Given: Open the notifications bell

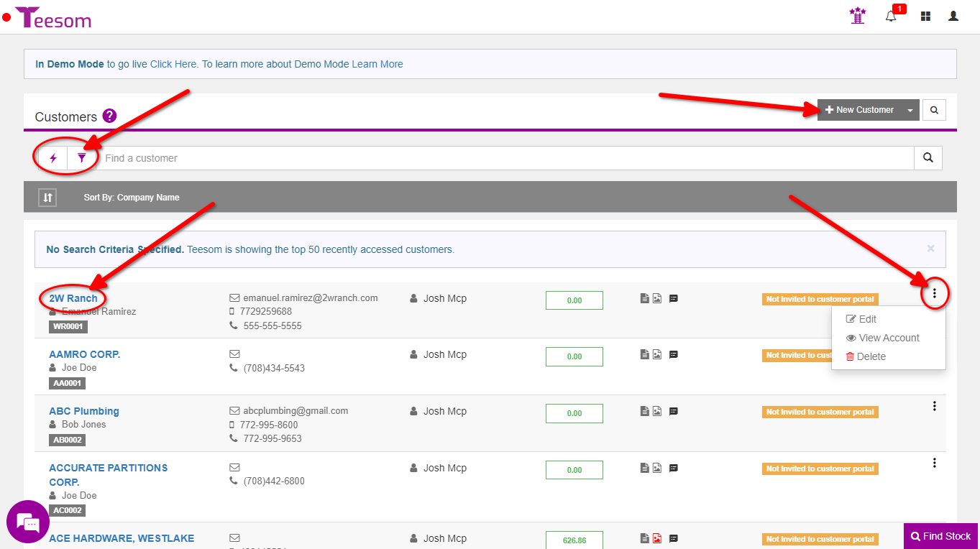Looking at the screenshot, I should pos(892,16).
